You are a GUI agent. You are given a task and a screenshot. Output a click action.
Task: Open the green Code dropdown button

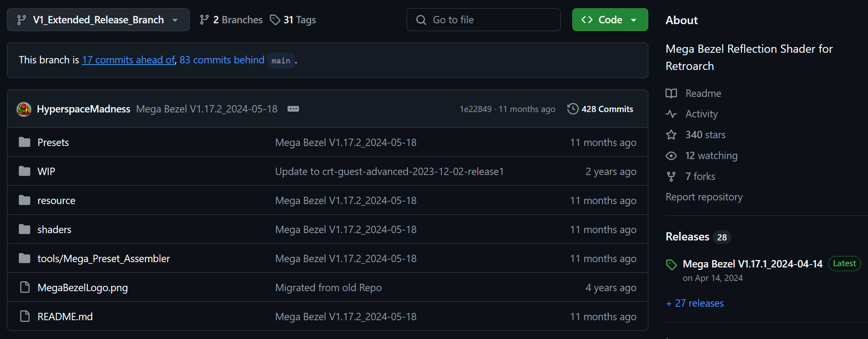coord(610,20)
